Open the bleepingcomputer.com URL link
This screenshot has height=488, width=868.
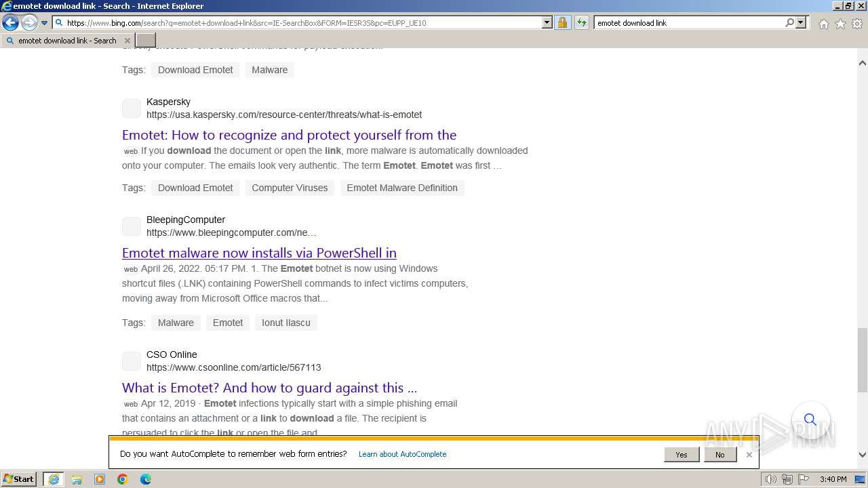pyautogui.click(x=231, y=232)
